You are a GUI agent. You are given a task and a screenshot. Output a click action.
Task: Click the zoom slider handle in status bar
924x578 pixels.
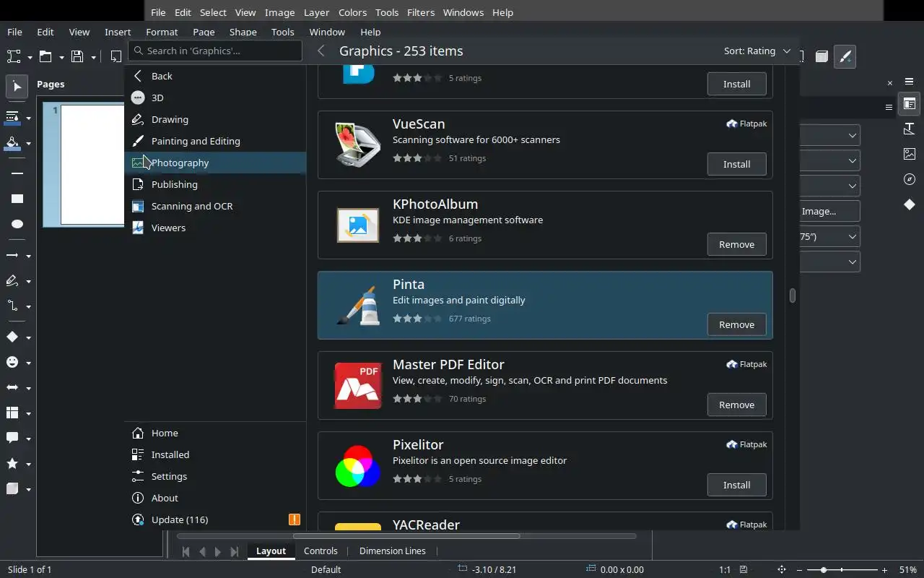(x=823, y=570)
